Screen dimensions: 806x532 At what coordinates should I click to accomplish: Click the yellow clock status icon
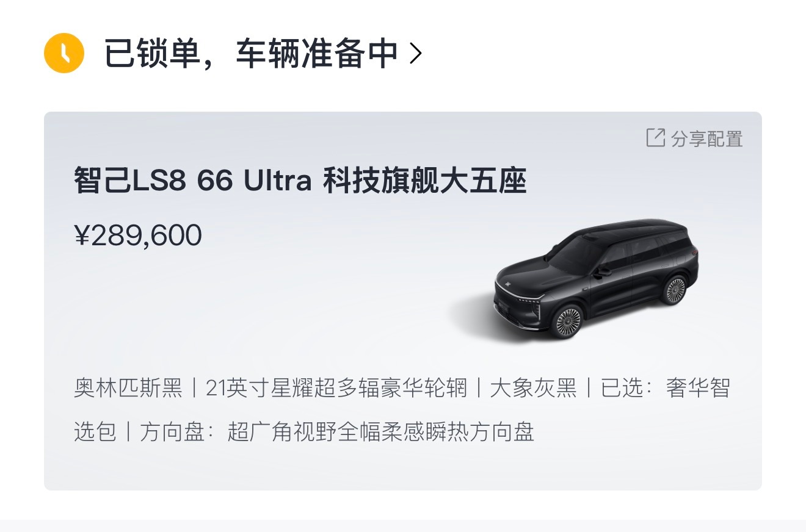(x=64, y=54)
